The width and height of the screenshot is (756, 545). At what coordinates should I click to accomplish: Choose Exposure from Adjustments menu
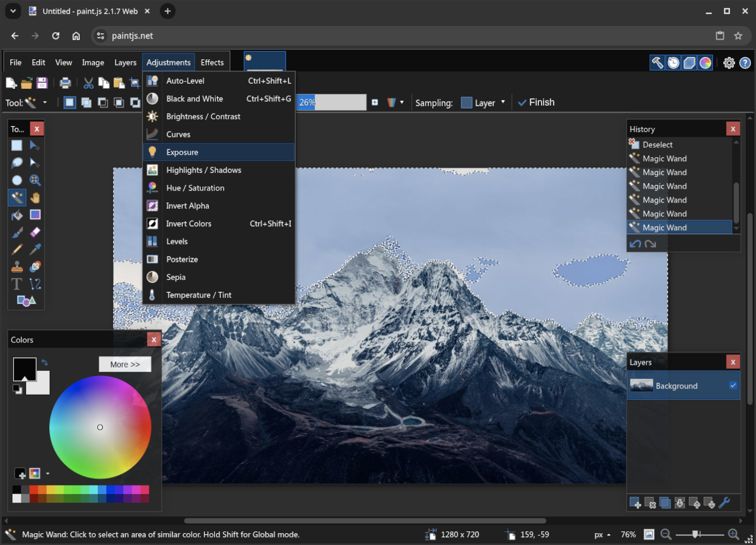(x=219, y=152)
